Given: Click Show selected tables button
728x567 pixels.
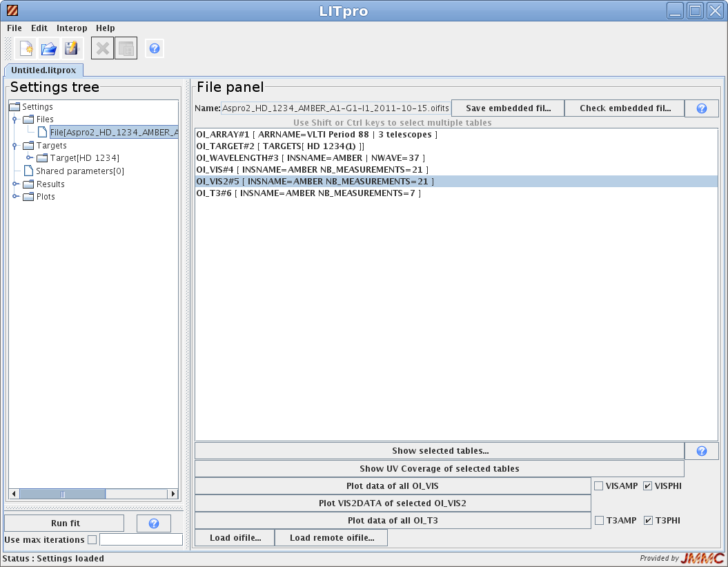Looking at the screenshot, I should [x=440, y=451].
